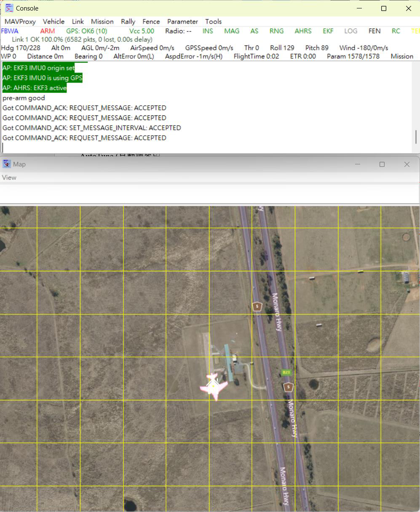Open the View menu in Map window
420x512 pixels.
click(x=9, y=177)
